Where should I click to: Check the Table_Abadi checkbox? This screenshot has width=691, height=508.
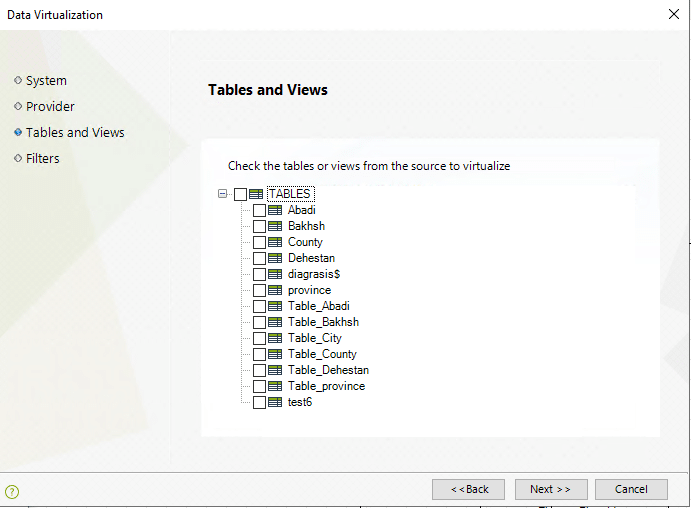(x=259, y=306)
